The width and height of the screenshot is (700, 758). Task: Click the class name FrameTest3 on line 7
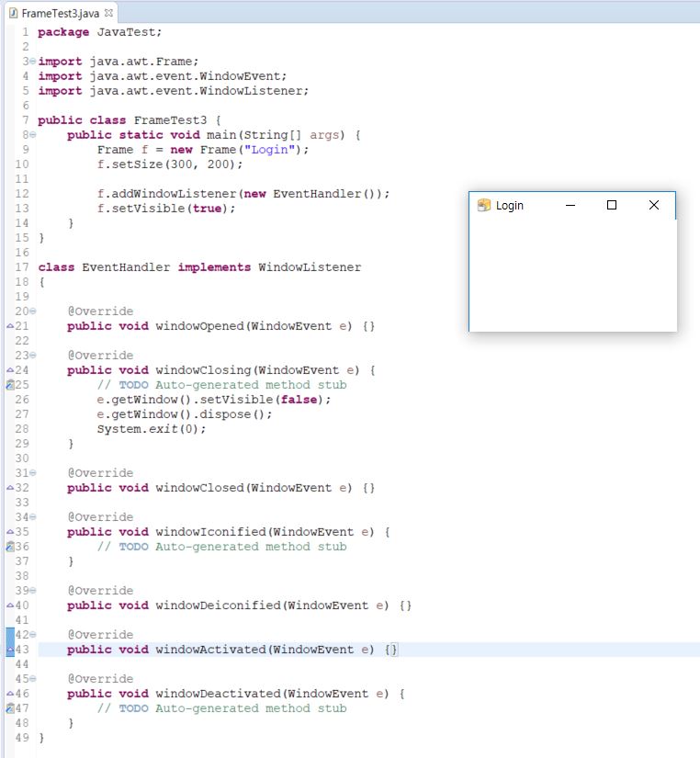(170, 120)
